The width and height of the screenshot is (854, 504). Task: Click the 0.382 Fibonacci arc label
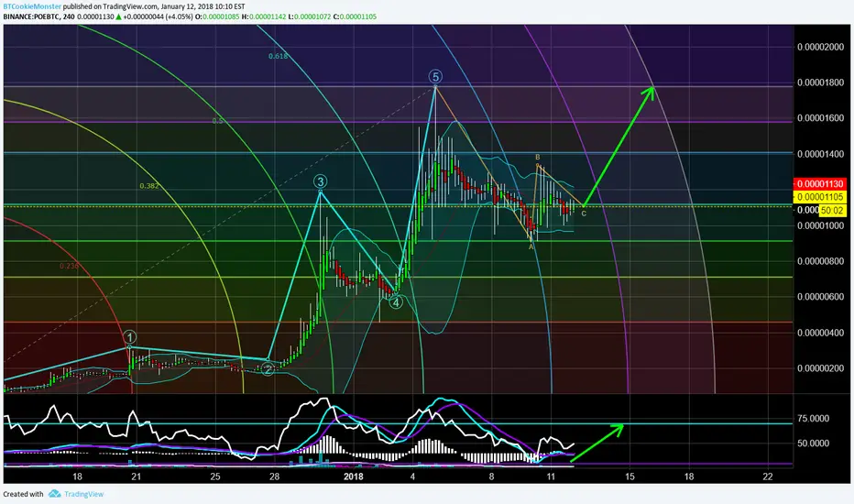pos(149,186)
